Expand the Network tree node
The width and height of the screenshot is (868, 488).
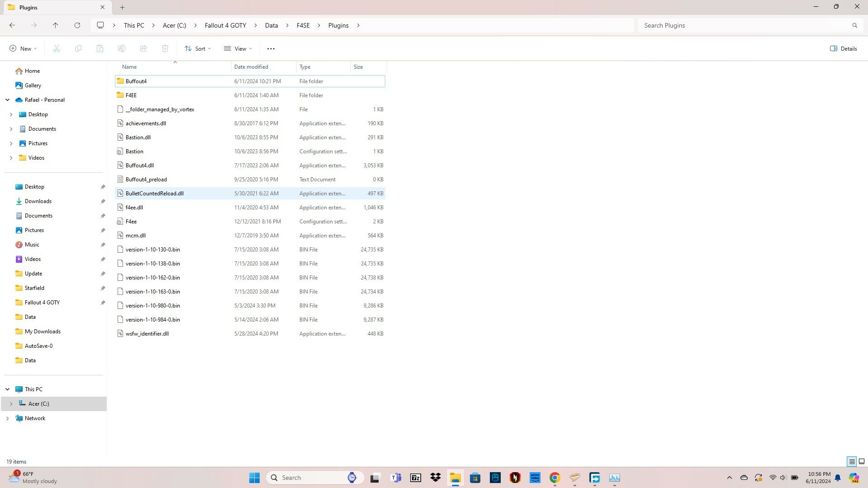coord(8,418)
